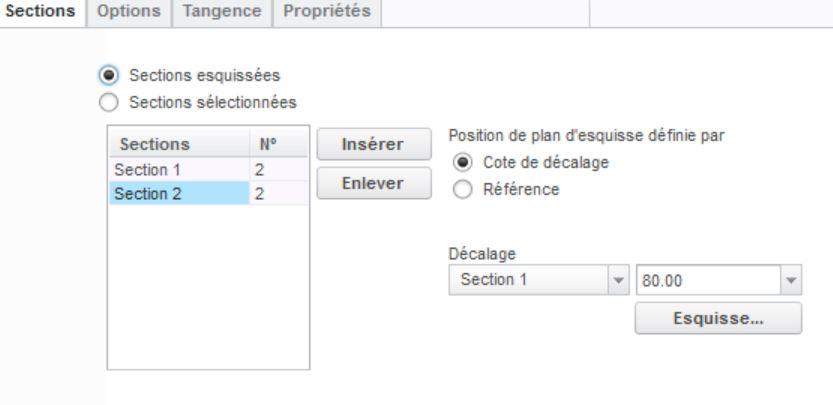Enable Cote de décalage option

pyautogui.click(x=461, y=162)
